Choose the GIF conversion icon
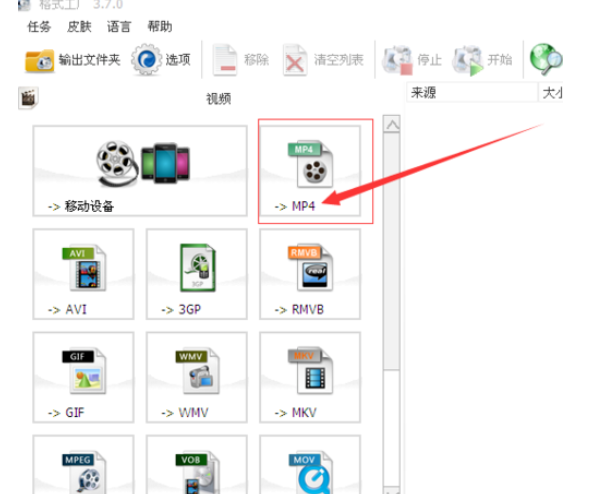This screenshot has height=494, width=593. click(84, 371)
